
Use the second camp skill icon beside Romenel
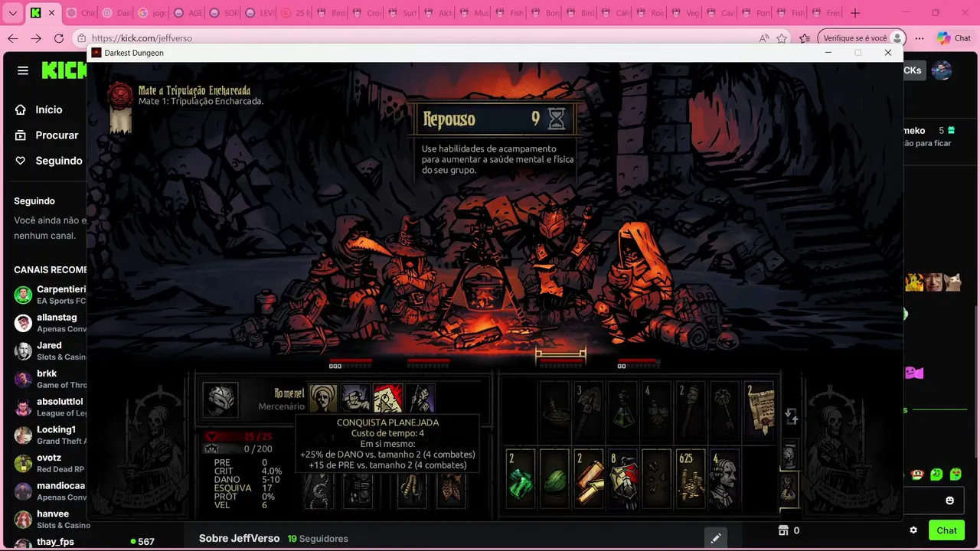coord(355,399)
